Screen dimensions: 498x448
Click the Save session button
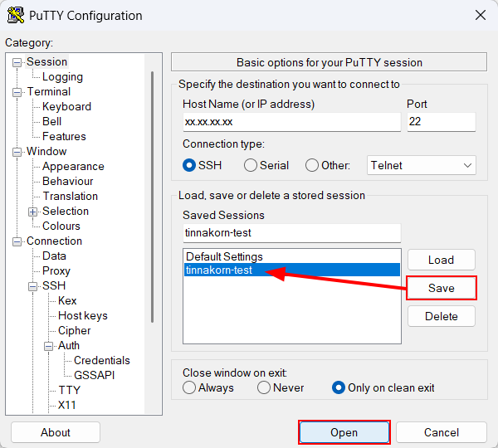[x=441, y=288]
